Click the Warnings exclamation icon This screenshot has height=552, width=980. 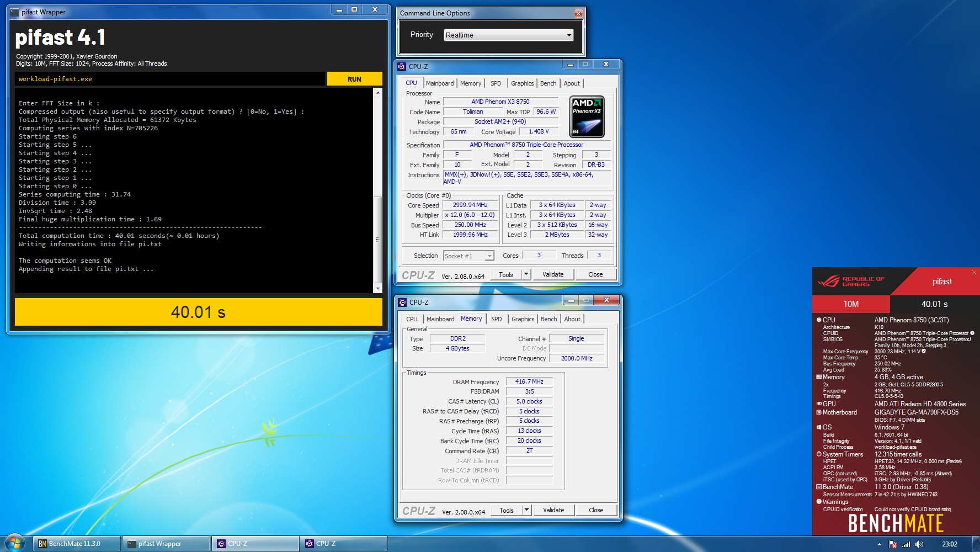click(819, 501)
